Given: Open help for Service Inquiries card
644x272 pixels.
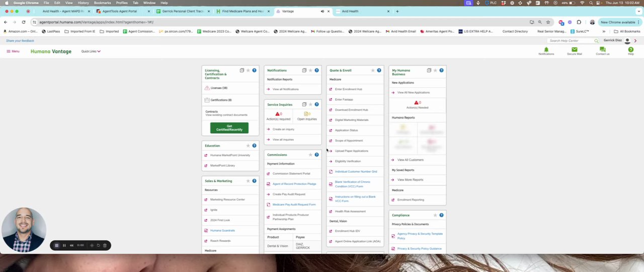Looking at the screenshot, I should click(x=316, y=104).
